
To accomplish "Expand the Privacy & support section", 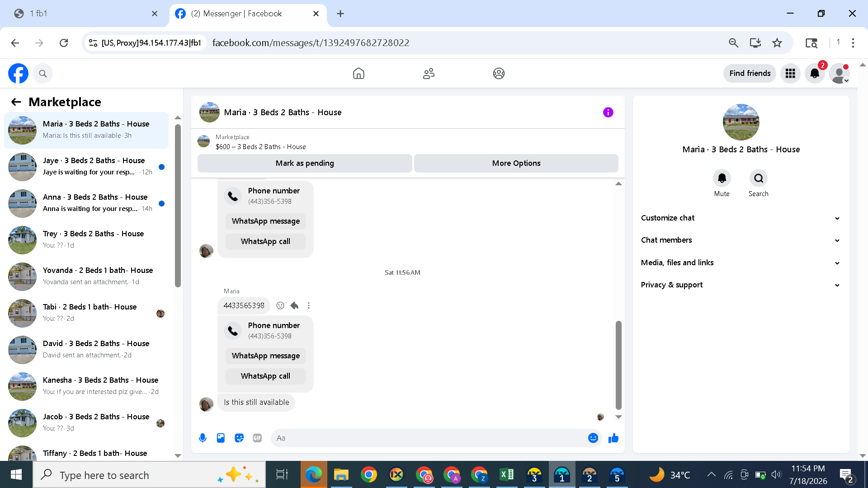I will [x=741, y=285].
